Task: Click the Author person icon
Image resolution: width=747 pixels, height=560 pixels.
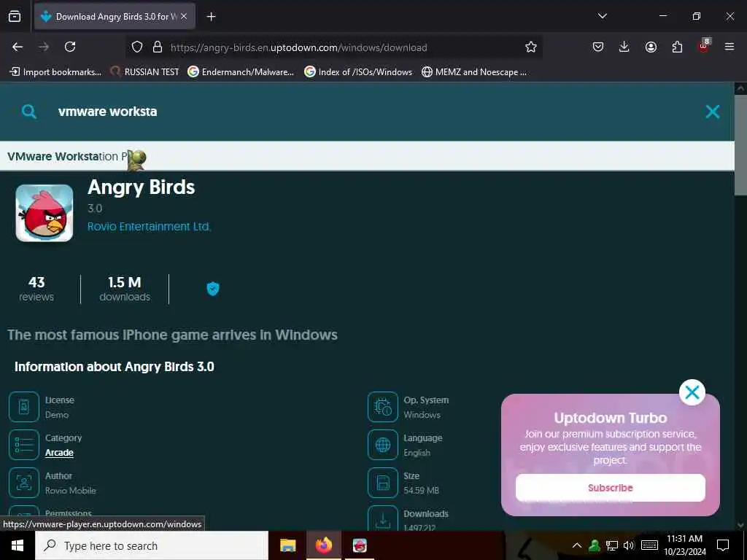Action: [24, 483]
